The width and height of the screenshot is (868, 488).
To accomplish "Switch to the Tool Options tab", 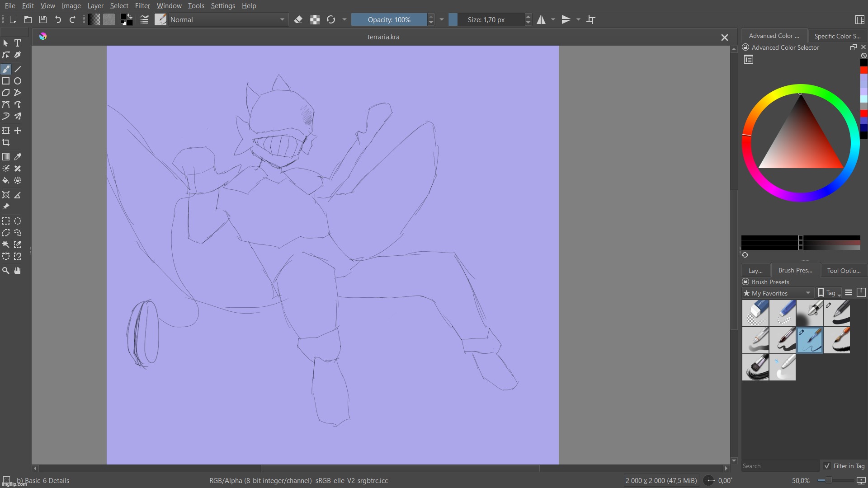I will [844, 270].
